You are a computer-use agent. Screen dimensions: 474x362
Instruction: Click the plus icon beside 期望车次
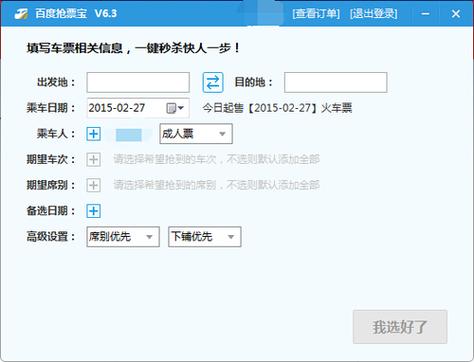pyautogui.click(x=94, y=159)
